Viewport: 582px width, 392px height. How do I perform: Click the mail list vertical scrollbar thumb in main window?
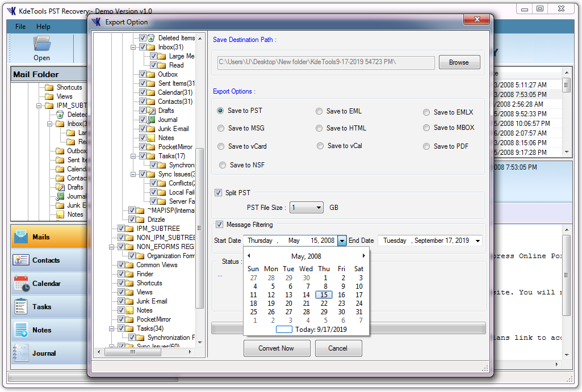pyautogui.click(x=567, y=84)
